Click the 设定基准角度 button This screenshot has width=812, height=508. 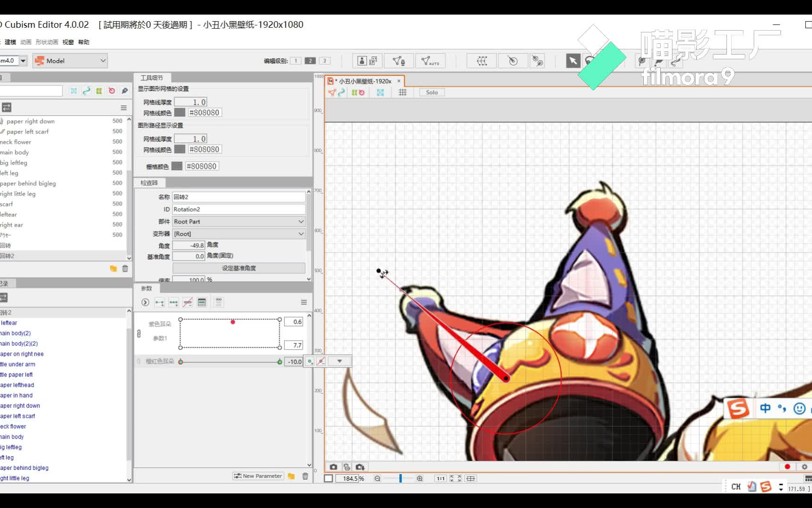pyautogui.click(x=239, y=268)
